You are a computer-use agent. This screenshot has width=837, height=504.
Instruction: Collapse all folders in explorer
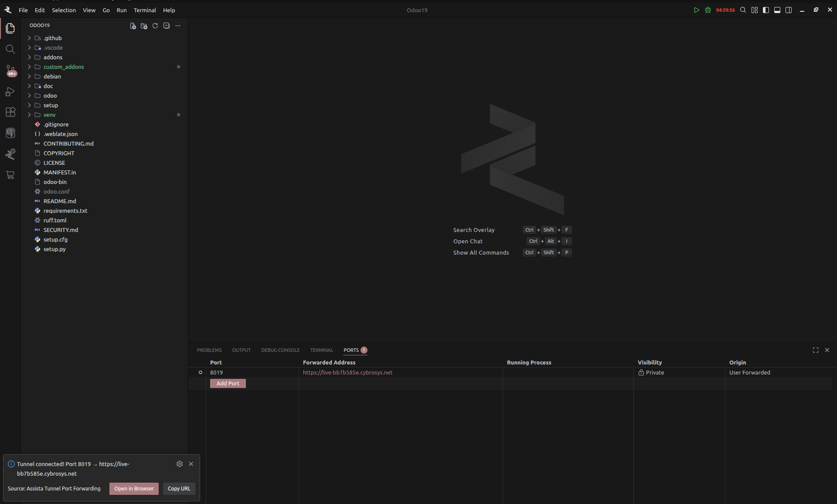pos(167,26)
